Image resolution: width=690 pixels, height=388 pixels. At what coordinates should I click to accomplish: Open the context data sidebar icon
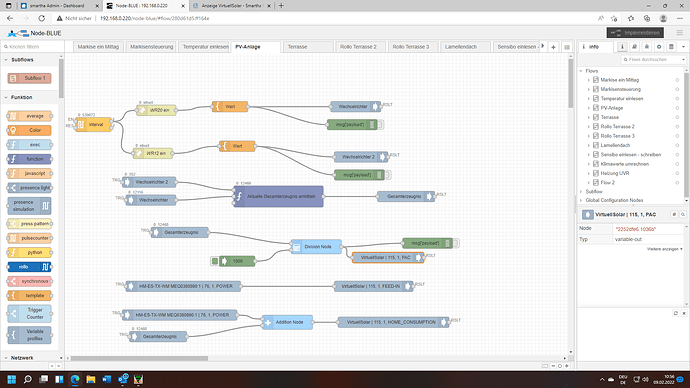pyautogui.click(x=671, y=47)
